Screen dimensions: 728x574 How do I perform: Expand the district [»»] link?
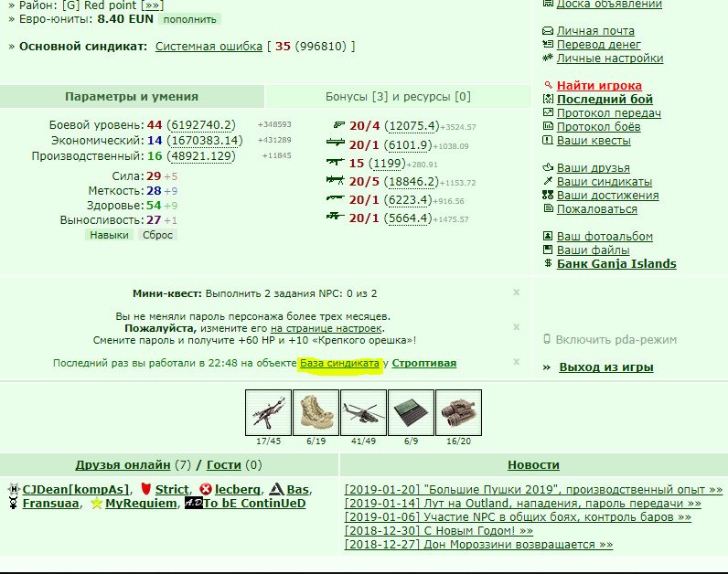click(152, 5)
